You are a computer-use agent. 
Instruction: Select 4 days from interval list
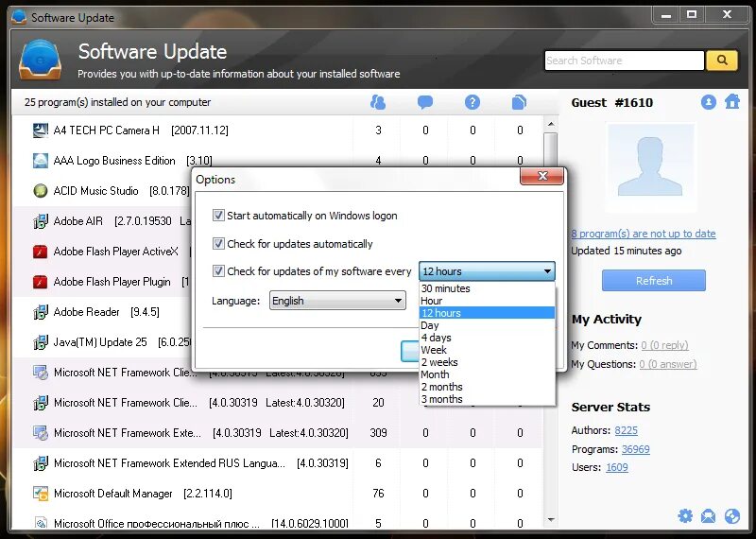pos(487,338)
